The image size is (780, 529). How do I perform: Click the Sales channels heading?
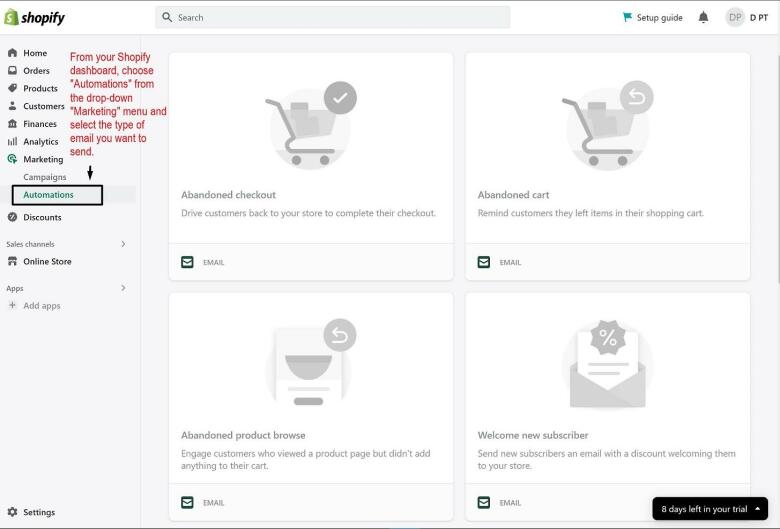(x=30, y=244)
